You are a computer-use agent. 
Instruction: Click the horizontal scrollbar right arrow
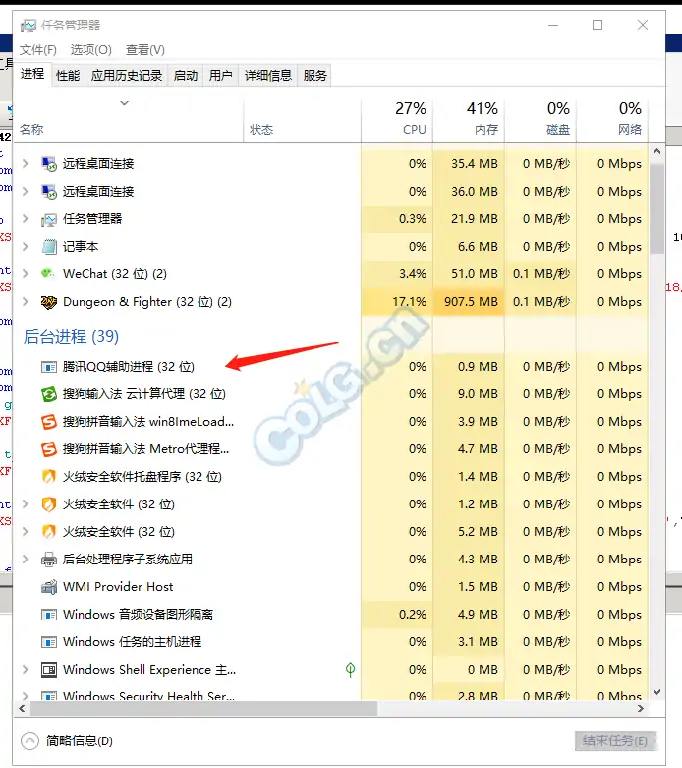[x=641, y=708]
